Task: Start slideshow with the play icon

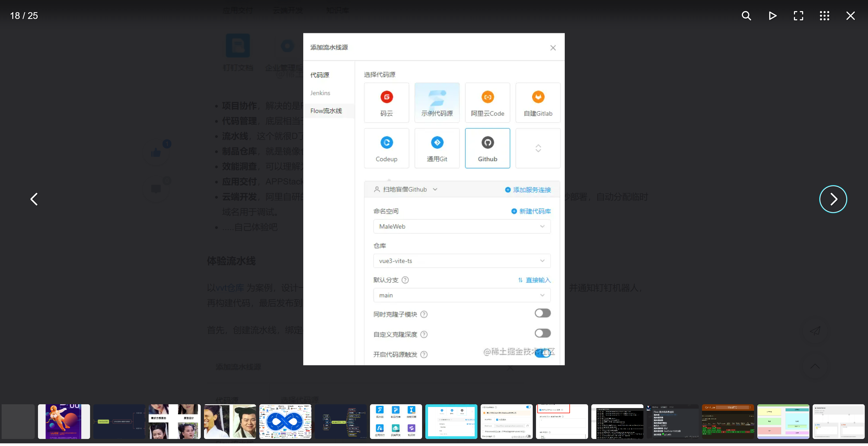Action: [772, 16]
